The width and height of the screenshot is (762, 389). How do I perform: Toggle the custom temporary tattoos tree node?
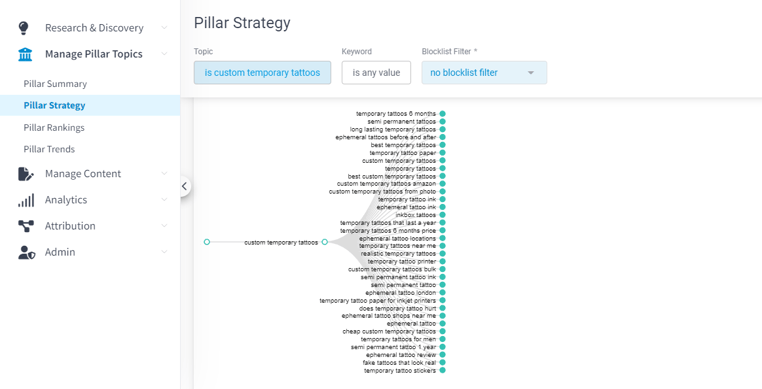tap(325, 242)
